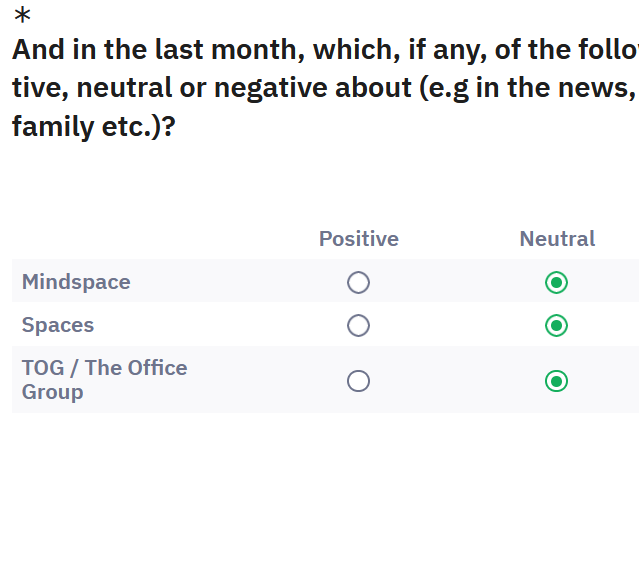Choose Neutral for Spaces
This screenshot has width=639, height=566.
tap(557, 326)
